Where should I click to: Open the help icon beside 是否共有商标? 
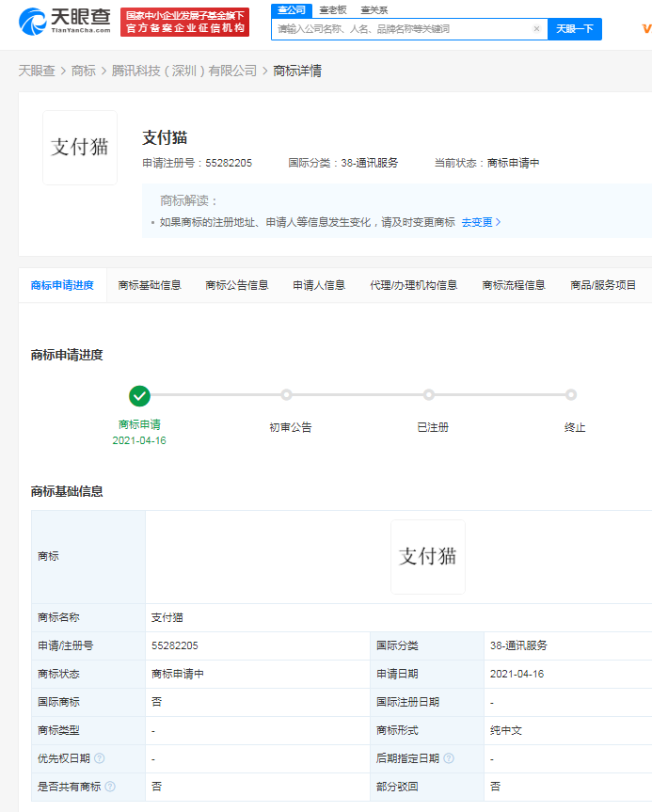(x=110, y=787)
